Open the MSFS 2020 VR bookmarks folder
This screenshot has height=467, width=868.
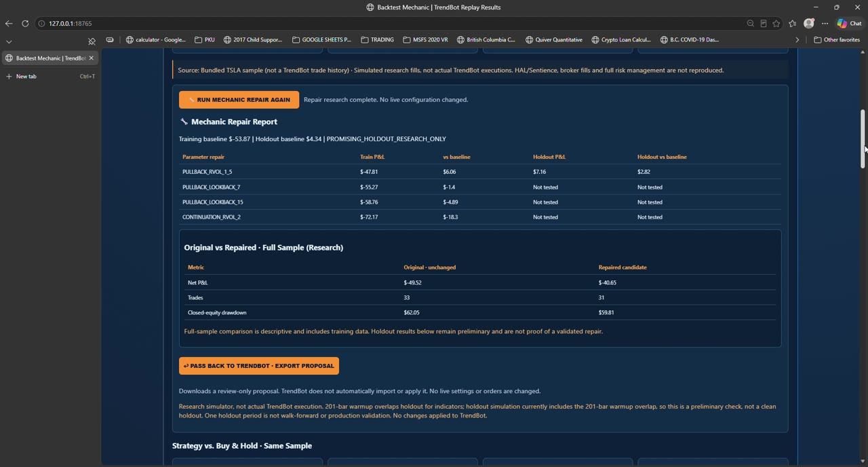point(425,39)
